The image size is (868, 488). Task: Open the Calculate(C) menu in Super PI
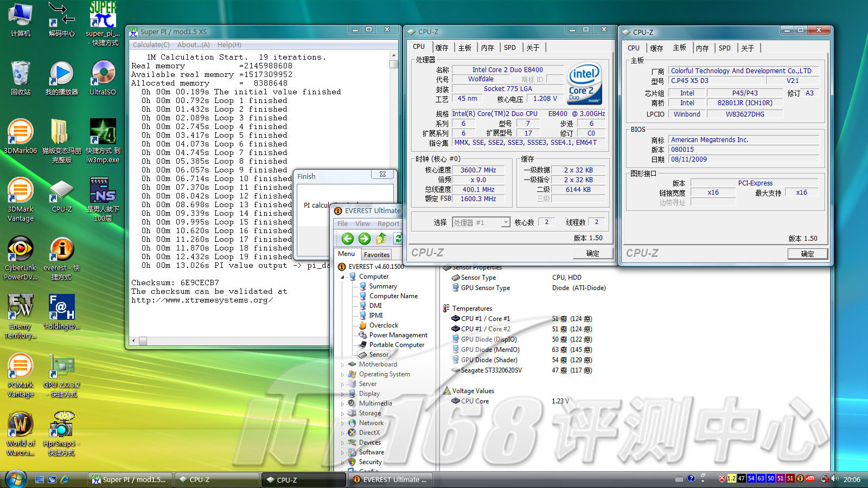(x=151, y=45)
